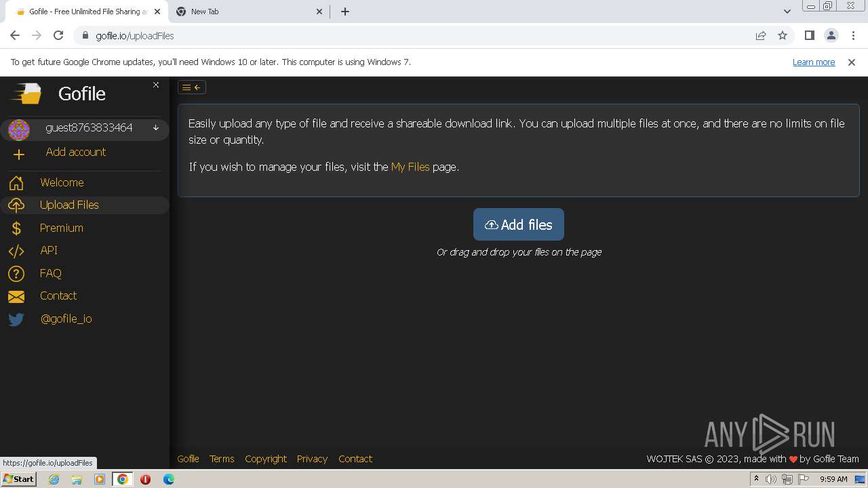Click the browser Forward arrow
The height and width of the screenshot is (488, 868).
[x=37, y=36]
